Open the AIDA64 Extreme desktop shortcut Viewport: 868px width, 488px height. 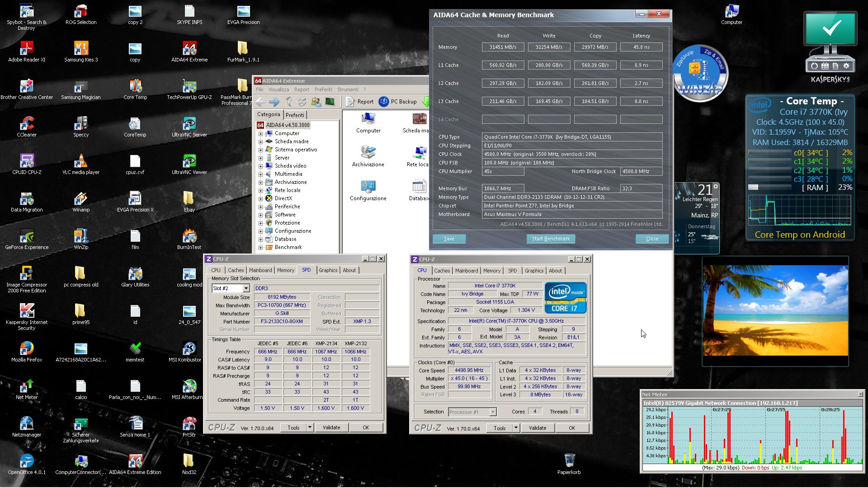pos(189,52)
